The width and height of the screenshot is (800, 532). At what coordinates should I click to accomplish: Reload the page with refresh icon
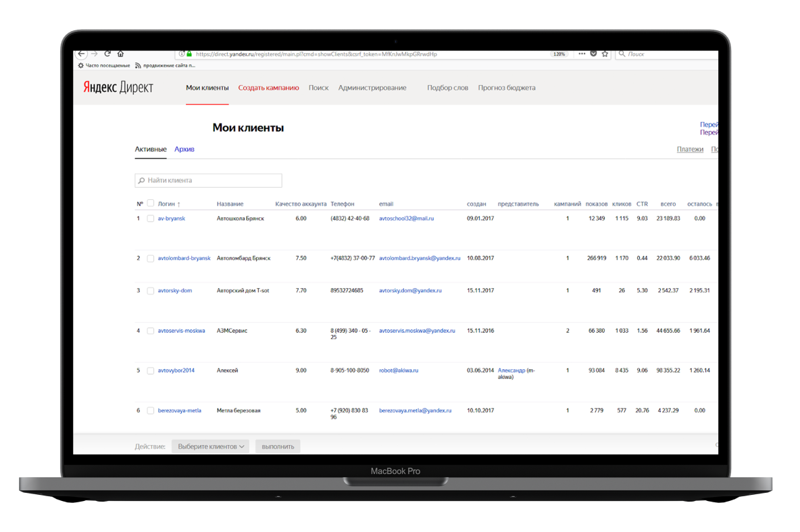[x=107, y=53]
